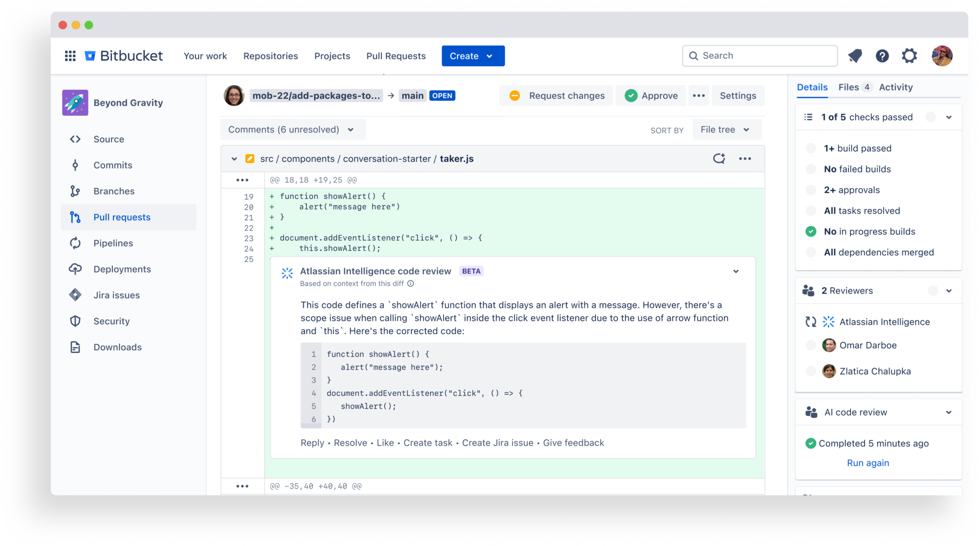Click the Approve button
This screenshot has width=980, height=546.
[651, 96]
